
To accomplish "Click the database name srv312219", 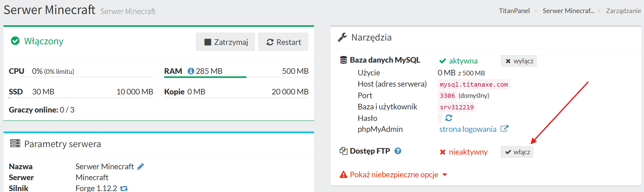I will pyautogui.click(x=457, y=107).
